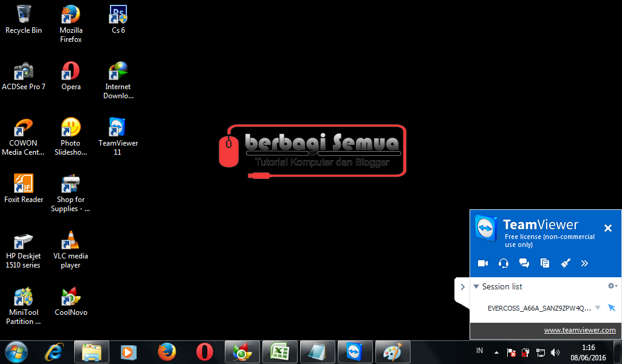
Task: Switch keyboard language via IN indicator
Action: pyautogui.click(x=479, y=351)
